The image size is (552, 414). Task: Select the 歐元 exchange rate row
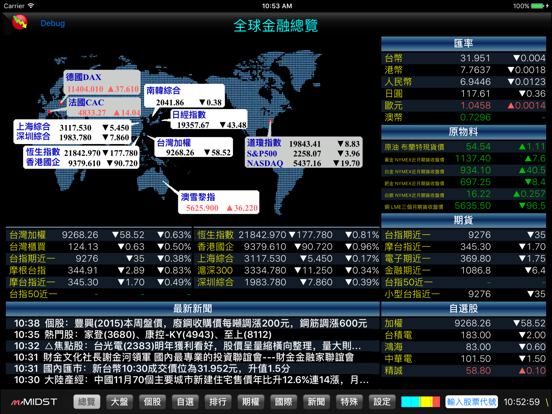pos(463,105)
